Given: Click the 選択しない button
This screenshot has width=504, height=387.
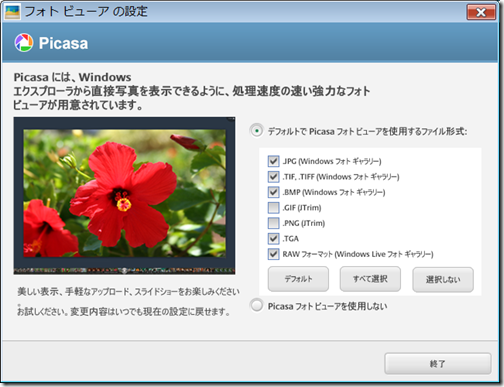Looking at the screenshot, I should 443,279.
